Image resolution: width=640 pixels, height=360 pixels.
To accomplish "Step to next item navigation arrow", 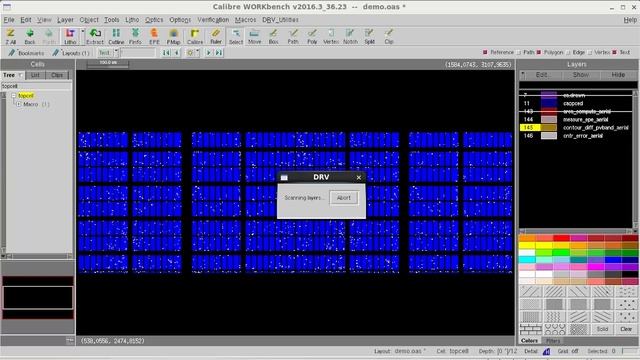I will tap(209, 53).
